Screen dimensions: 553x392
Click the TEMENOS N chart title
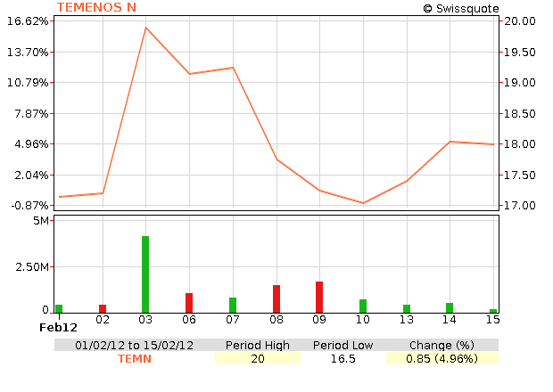(96, 7)
